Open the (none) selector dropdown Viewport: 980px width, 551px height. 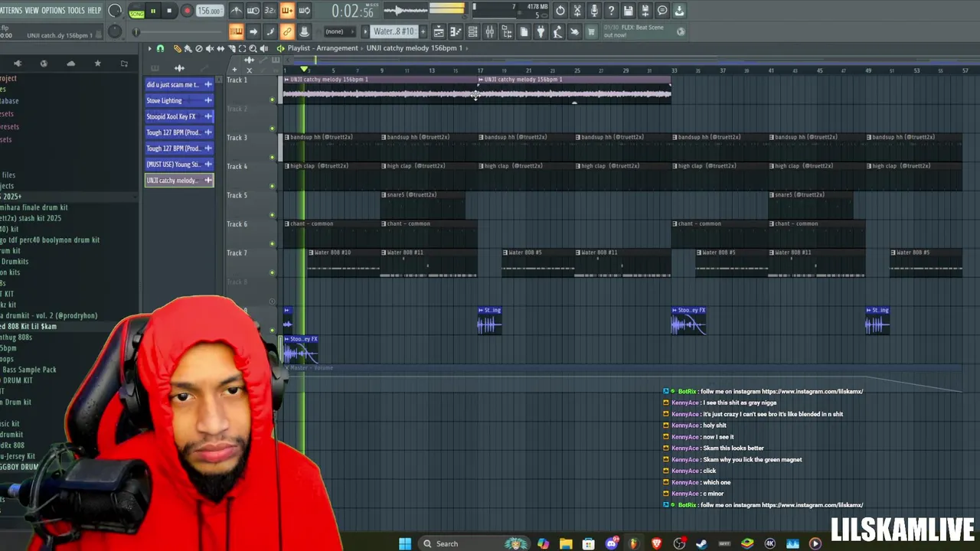tap(340, 31)
